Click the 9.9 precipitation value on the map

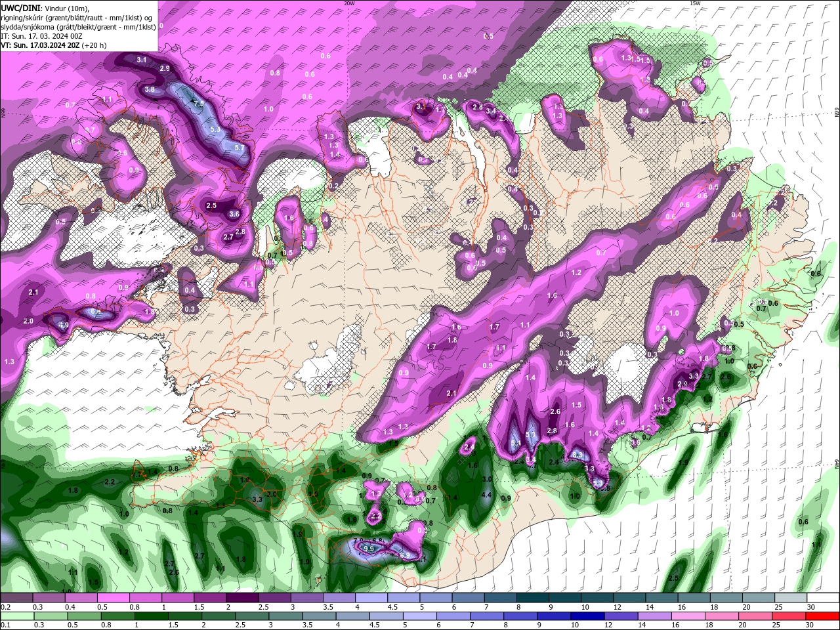[x=368, y=548]
